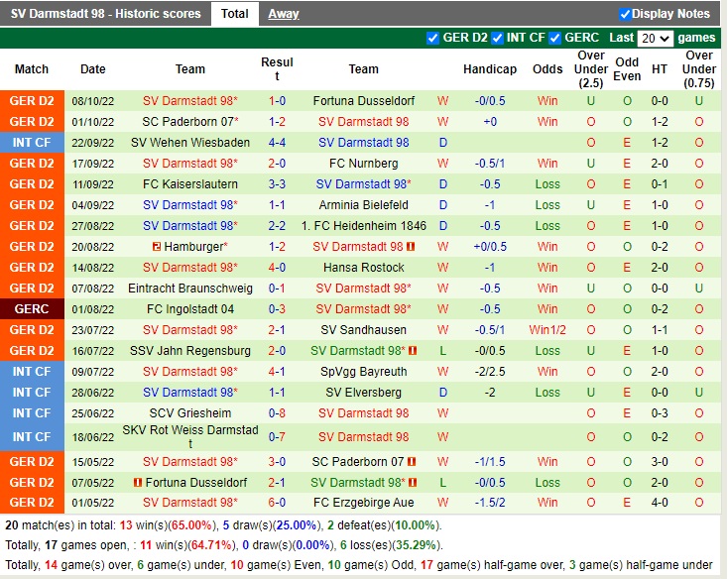Image resolution: width=728 pixels, height=579 pixels.
Task: Click red card icon beside SV Darmstadt 98 on 20/08/22
Action: [x=411, y=247]
